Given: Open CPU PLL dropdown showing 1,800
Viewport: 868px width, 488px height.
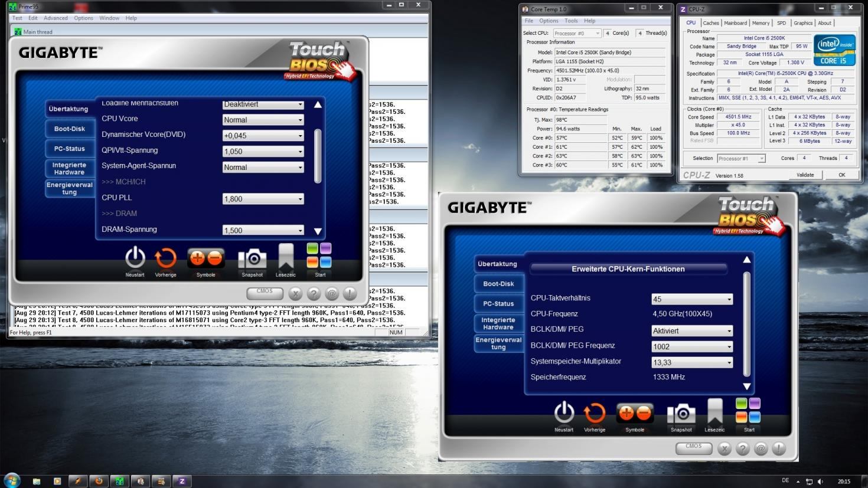Looking at the screenshot, I should click(263, 199).
